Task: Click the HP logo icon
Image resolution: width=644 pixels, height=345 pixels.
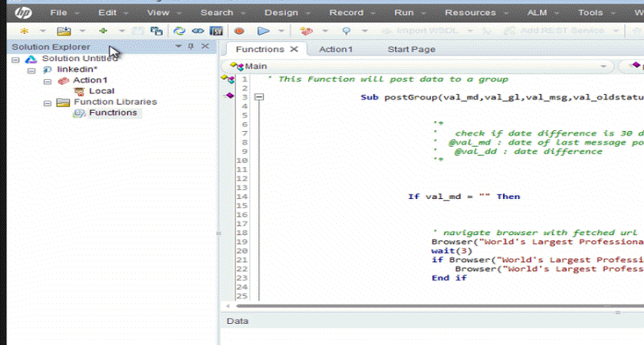Action: click(x=22, y=12)
